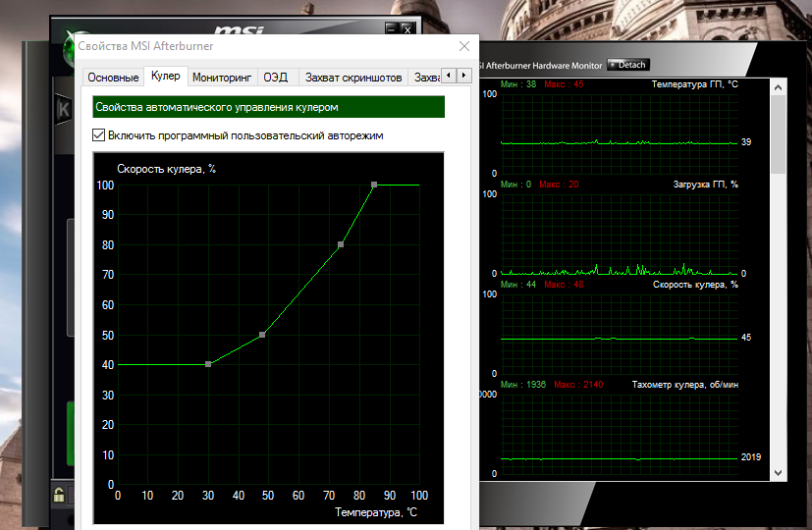Click the Мин : 1936 tachometer value
The width and height of the screenshot is (812, 530).
[523, 385]
